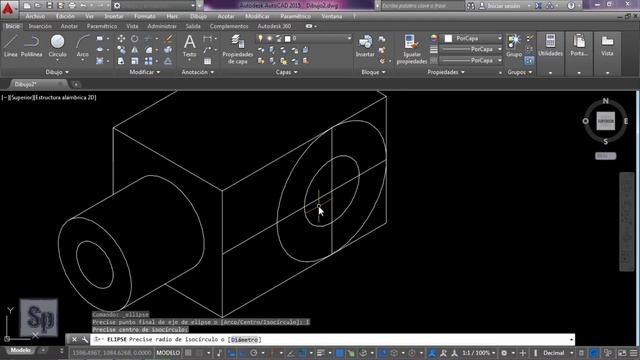Click the Move (Desplazar) modify icon
Viewport: 640px width, 360px height.
click(x=121, y=39)
